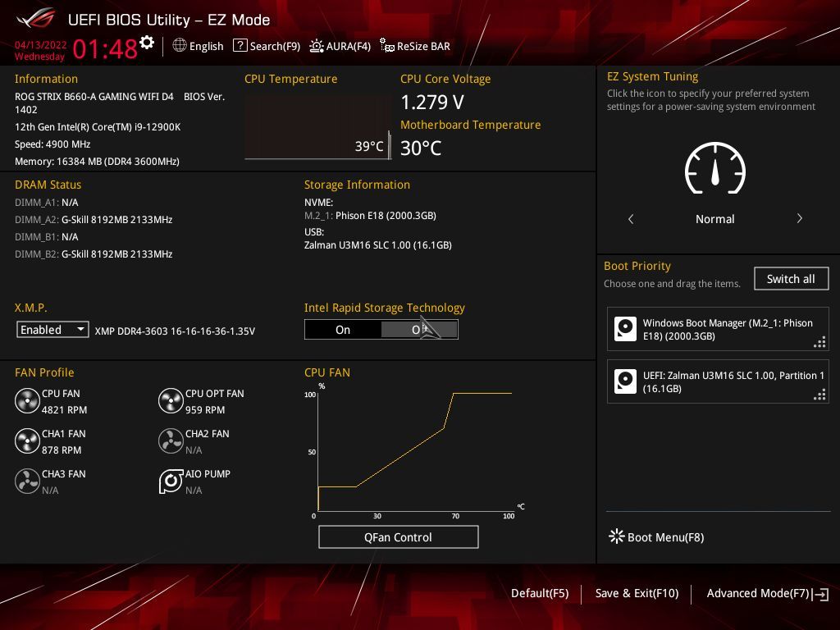Select next tuning mode with right chevron

(x=799, y=218)
